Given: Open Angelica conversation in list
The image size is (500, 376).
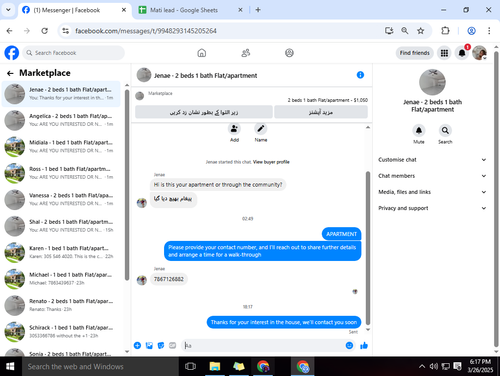Looking at the screenshot, I should pyautogui.click(x=61, y=120).
